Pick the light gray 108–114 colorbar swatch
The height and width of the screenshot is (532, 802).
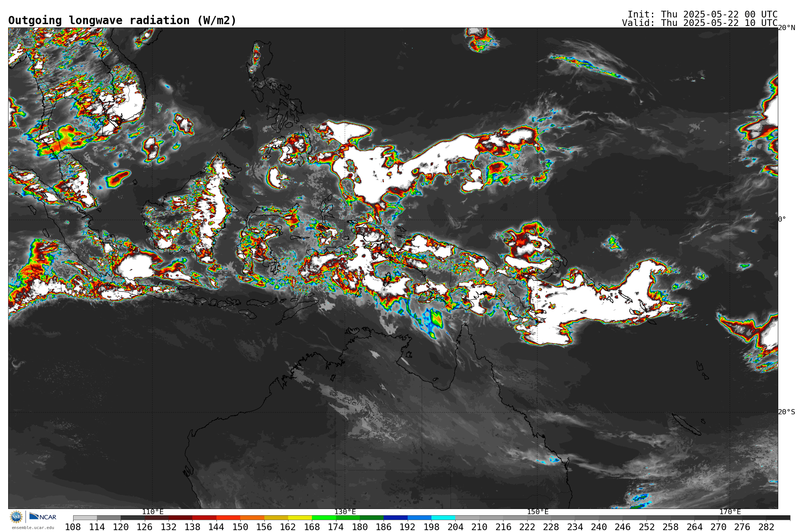(85, 518)
